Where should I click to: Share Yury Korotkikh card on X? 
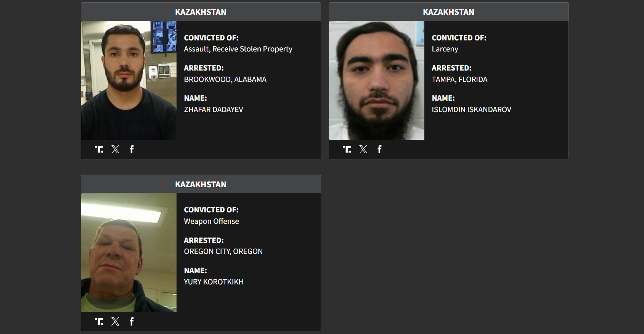tap(116, 321)
